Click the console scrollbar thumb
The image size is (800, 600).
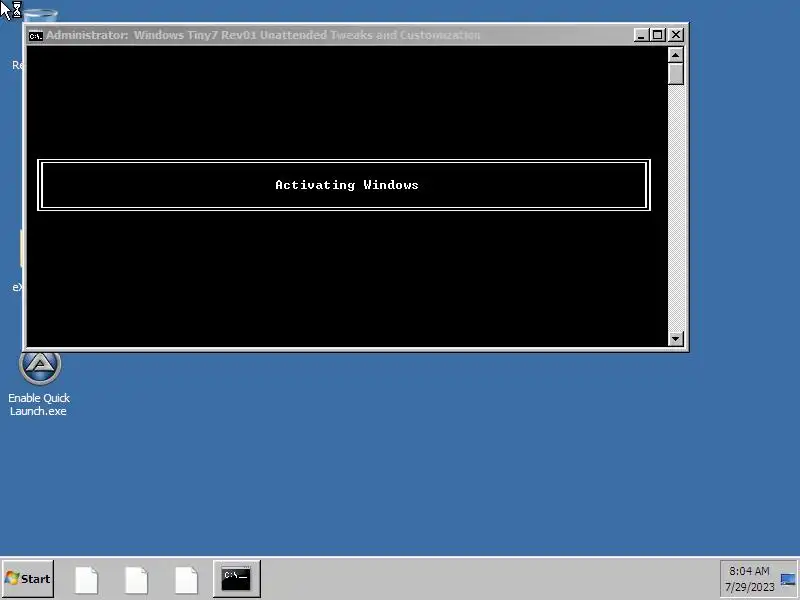coord(676,73)
